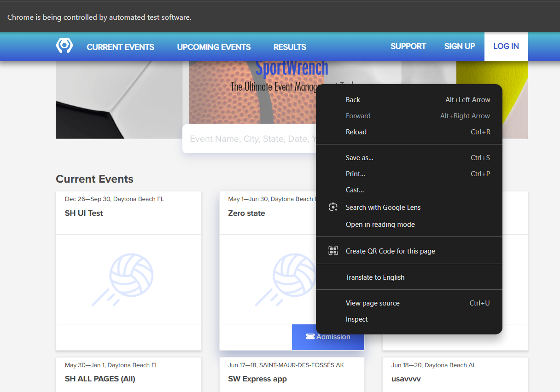Open the usavvvv event
This screenshot has width=560, height=392.
[x=406, y=379]
